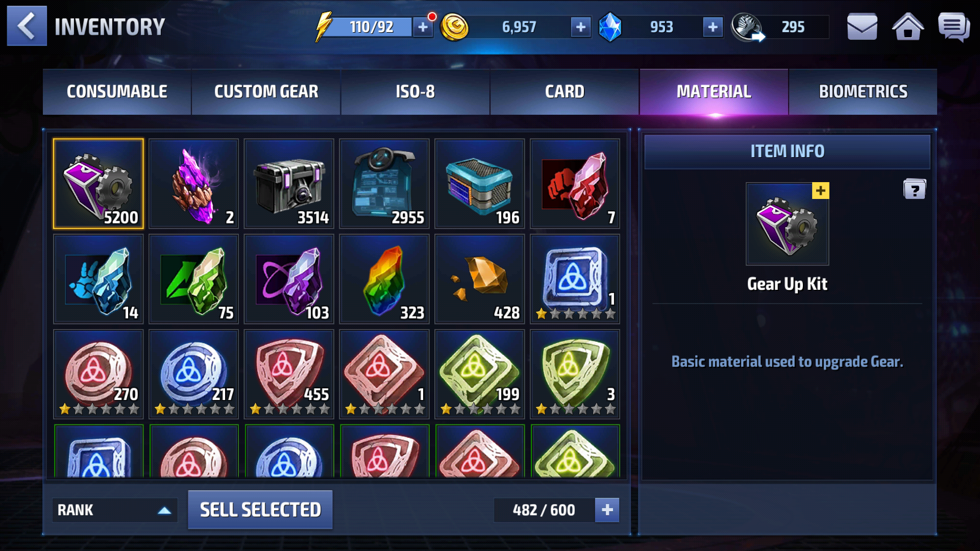Switch to the CONSUMABLE tab
The height and width of the screenshot is (551, 980).
click(x=117, y=92)
